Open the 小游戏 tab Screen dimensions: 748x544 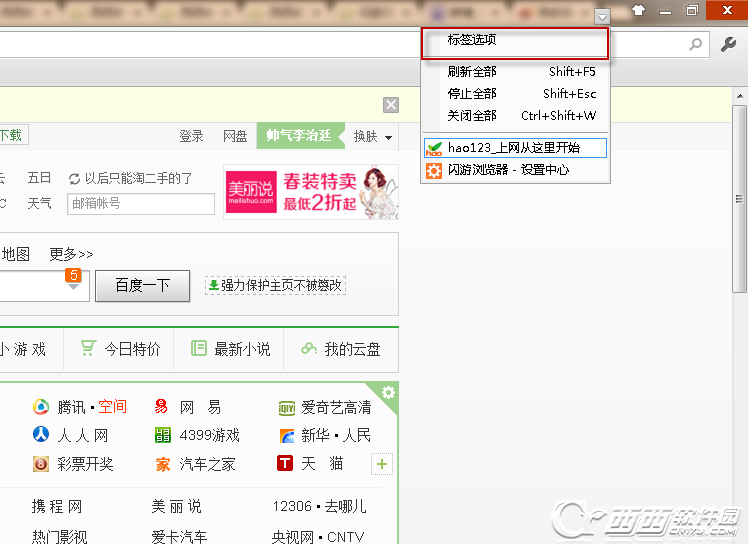(x=24, y=349)
